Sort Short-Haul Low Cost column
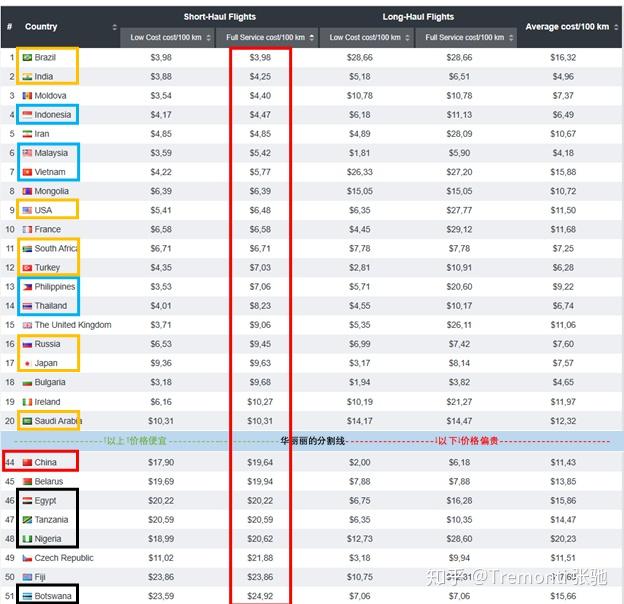624x604 pixels. click(x=208, y=38)
